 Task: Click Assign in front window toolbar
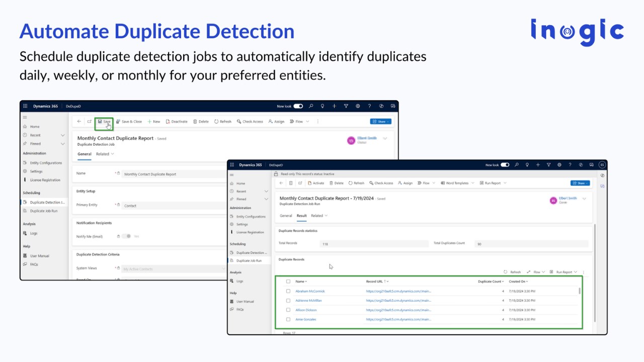[x=405, y=183]
